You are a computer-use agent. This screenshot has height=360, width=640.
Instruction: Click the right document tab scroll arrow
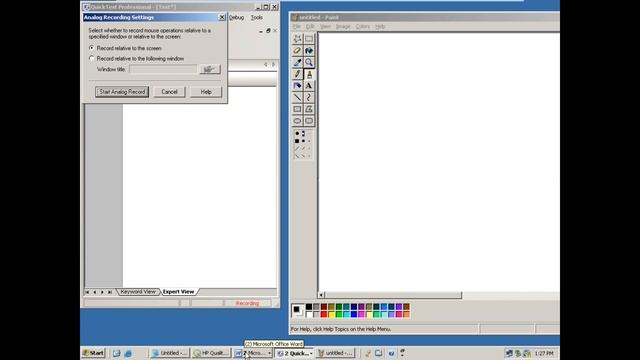coord(273,64)
